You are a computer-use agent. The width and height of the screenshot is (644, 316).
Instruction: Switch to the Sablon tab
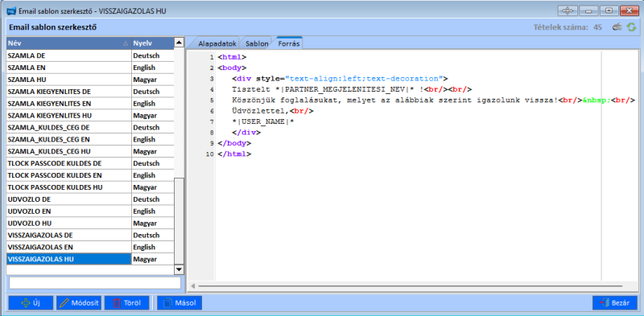[x=257, y=43]
